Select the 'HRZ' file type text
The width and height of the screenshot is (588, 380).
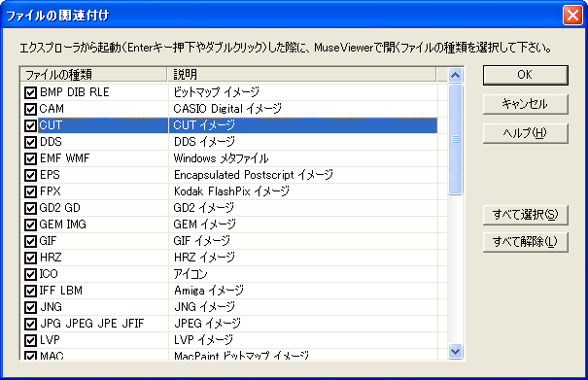(51, 258)
